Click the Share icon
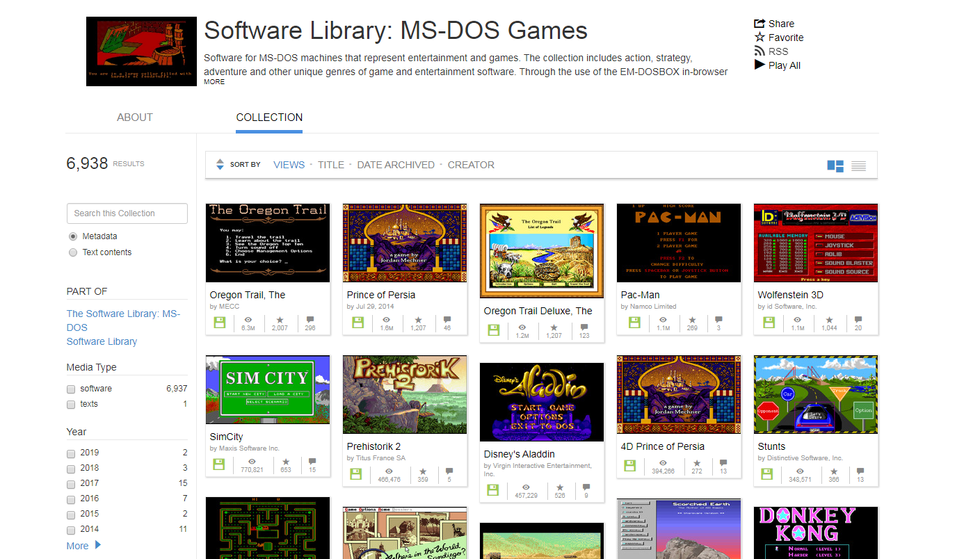The image size is (980, 559). click(x=760, y=24)
